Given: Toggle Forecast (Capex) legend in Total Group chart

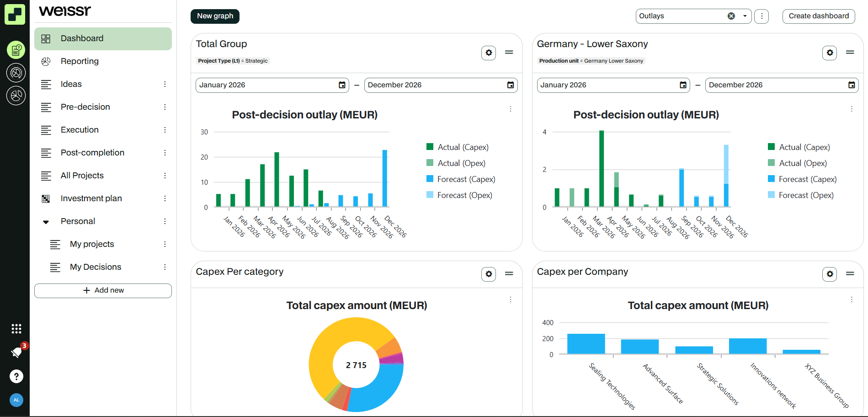Looking at the screenshot, I should click(x=461, y=179).
